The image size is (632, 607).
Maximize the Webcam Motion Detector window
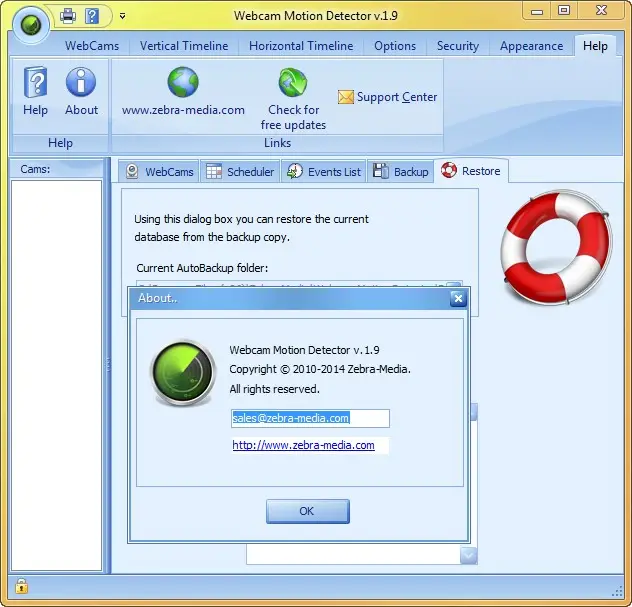[564, 11]
